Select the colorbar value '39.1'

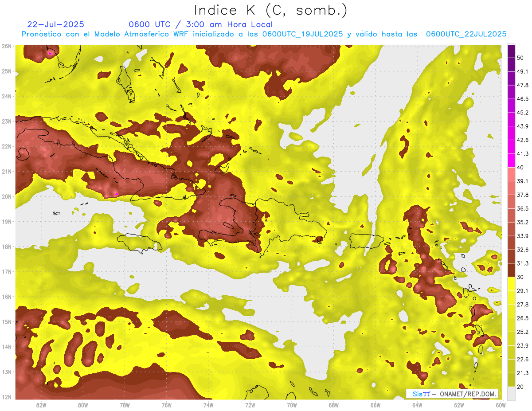click(523, 181)
